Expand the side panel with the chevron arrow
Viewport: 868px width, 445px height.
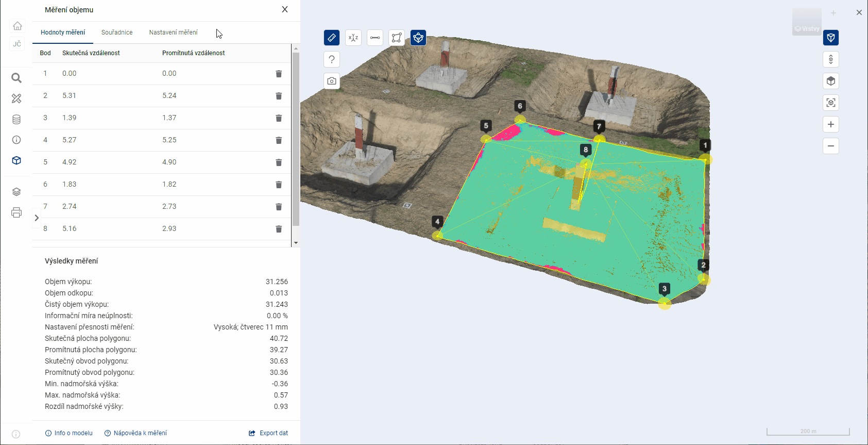[x=37, y=218]
